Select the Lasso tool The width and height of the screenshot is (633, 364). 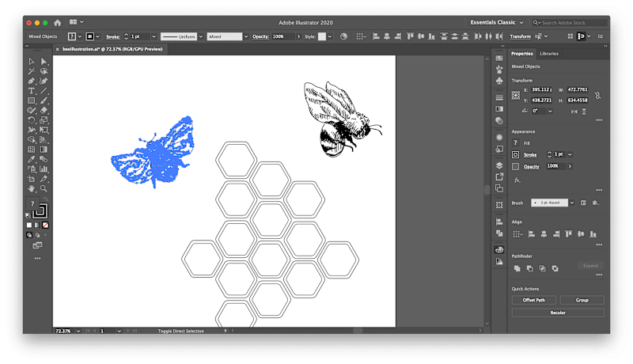pos(44,71)
